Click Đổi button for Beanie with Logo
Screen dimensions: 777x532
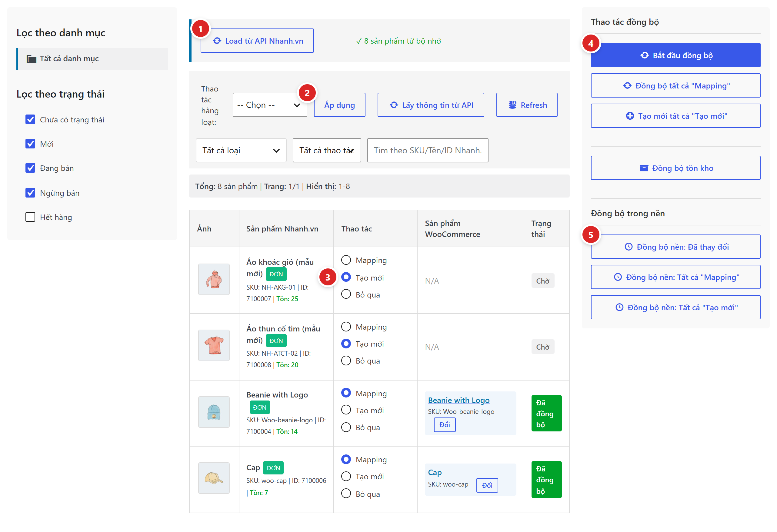[444, 425]
